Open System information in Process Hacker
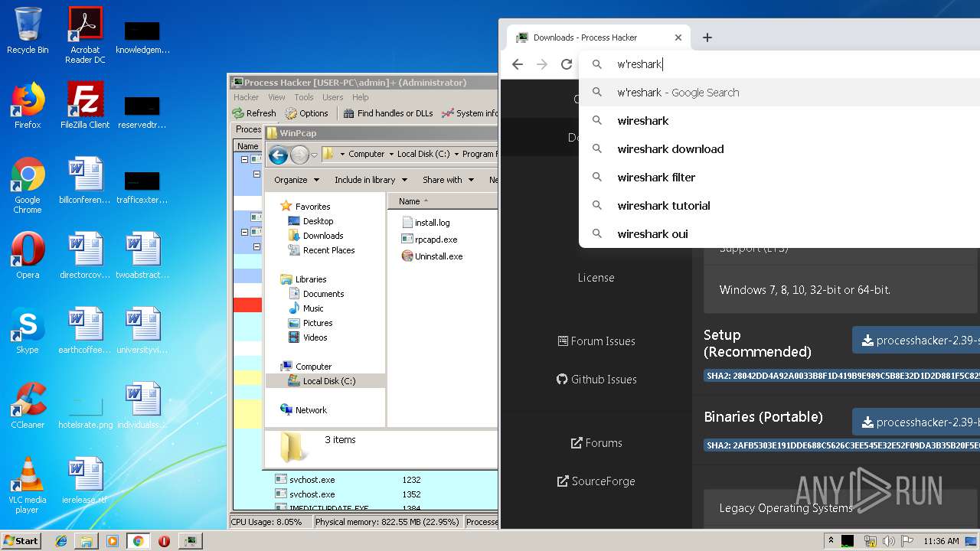 pyautogui.click(x=469, y=113)
